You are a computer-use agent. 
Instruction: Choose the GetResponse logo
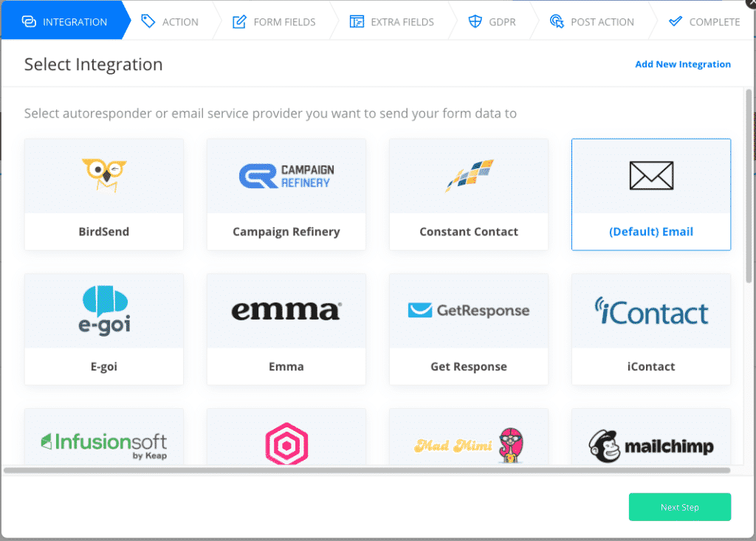point(469,311)
